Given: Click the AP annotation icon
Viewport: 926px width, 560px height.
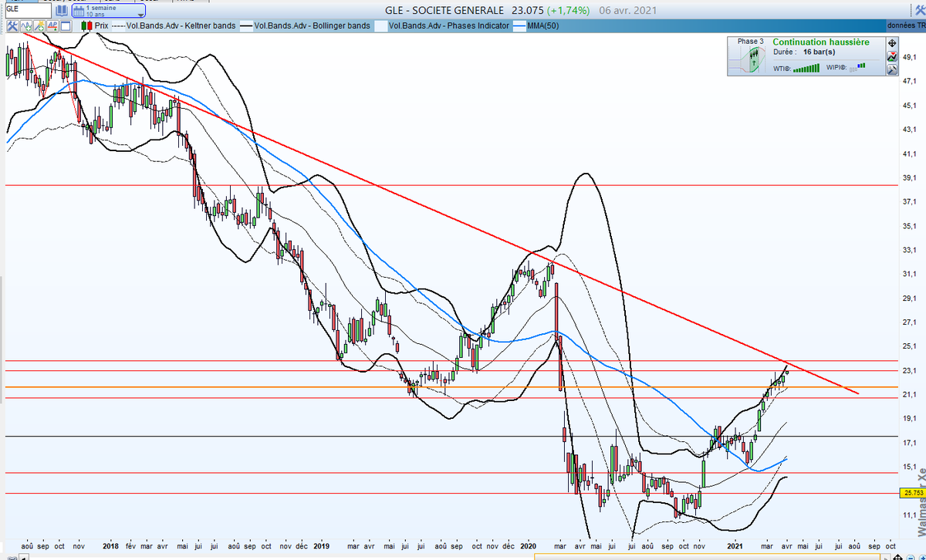Looking at the screenshot, I should click(51, 25).
